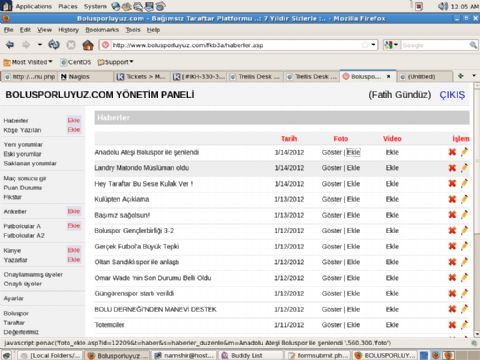Open the search engine selector dropdown
This screenshot has width=480, height=360.
click(x=391, y=45)
